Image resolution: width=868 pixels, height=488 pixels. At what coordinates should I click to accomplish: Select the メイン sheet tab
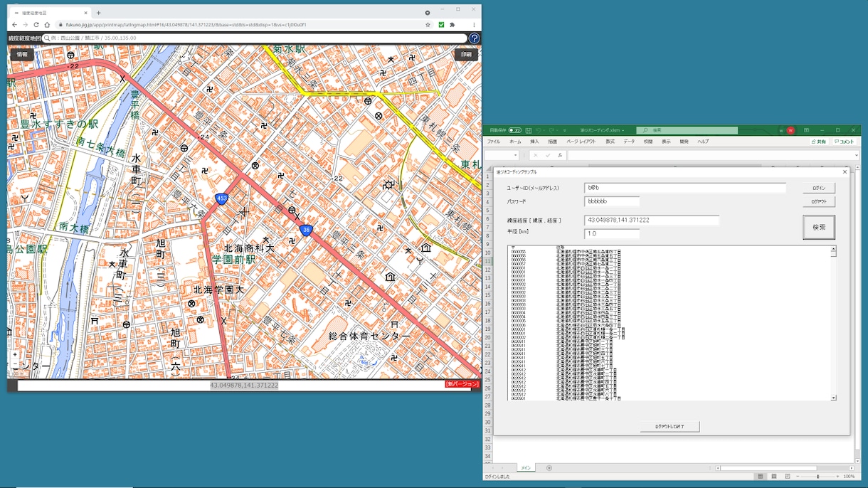click(525, 468)
